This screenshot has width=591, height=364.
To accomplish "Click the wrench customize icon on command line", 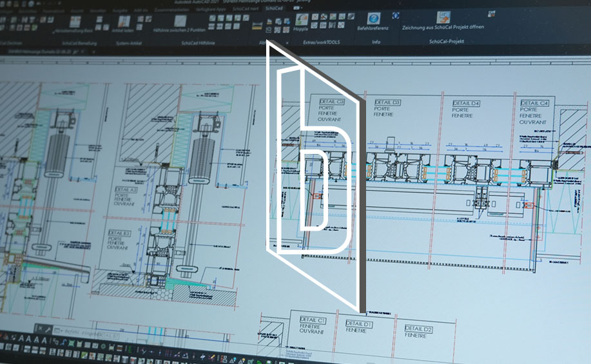I will click(x=48, y=330).
